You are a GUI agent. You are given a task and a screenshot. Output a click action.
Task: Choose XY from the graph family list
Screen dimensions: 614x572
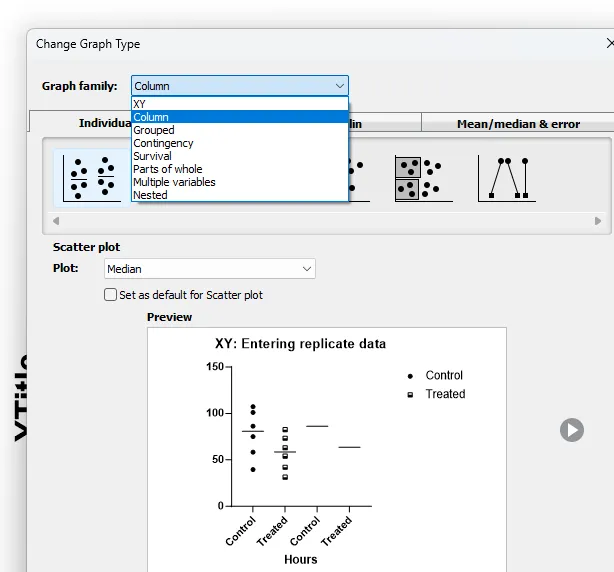pyautogui.click(x=140, y=104)
